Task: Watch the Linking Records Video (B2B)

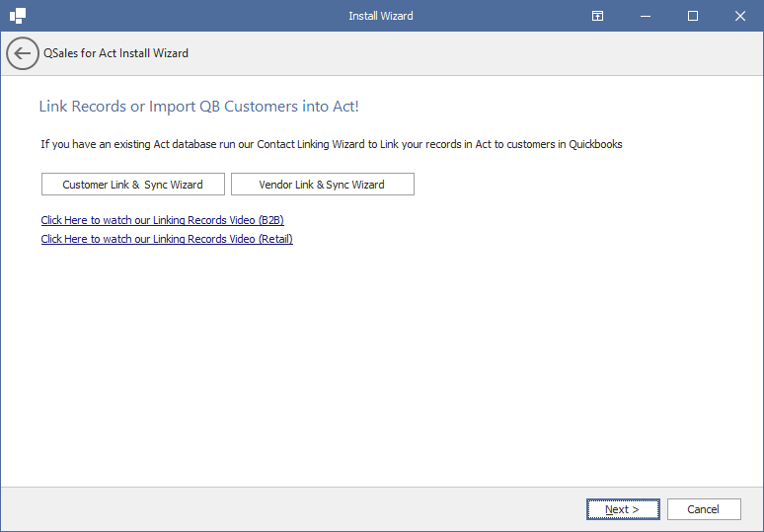Action: (162, 220)
